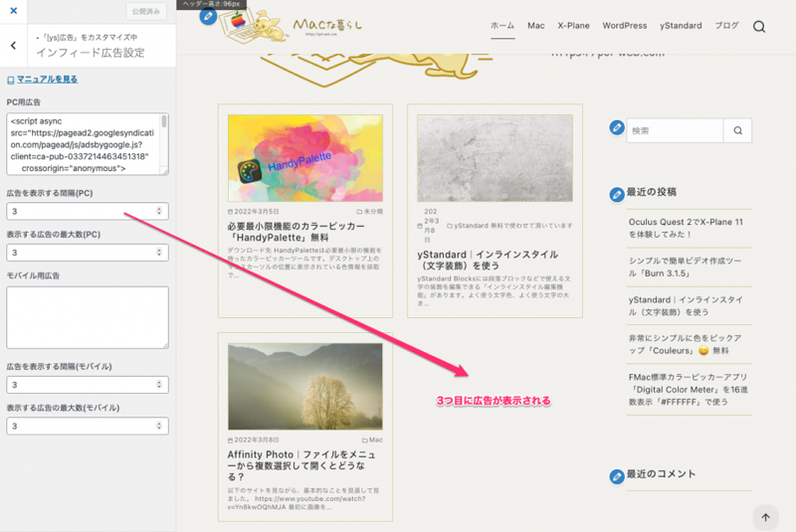This screenshot has width=796, height=532.
Task: Open the WordPress menu item
Action: click(x=625, y=26)
